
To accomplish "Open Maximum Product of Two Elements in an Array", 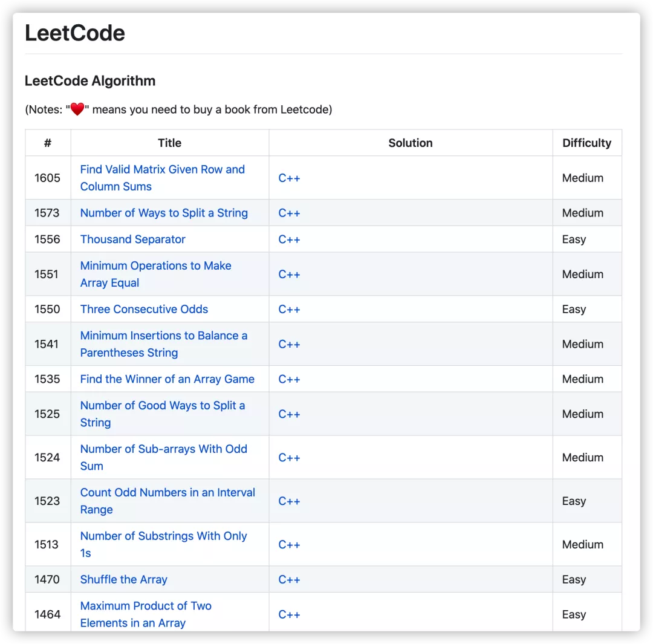I will coord(146,606).
